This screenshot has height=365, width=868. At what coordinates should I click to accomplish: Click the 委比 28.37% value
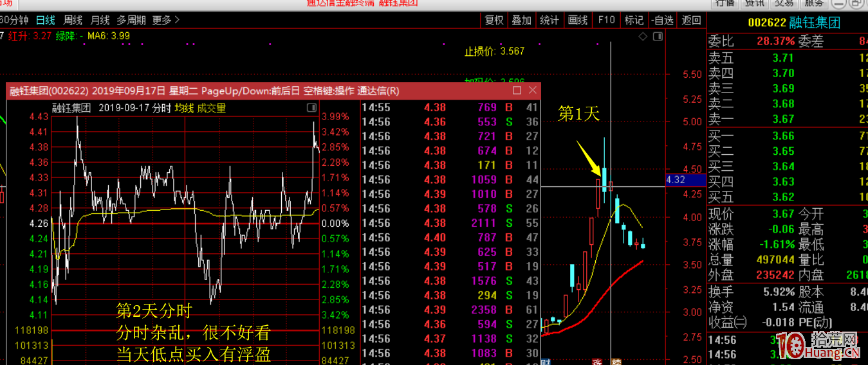coord(776,41)
